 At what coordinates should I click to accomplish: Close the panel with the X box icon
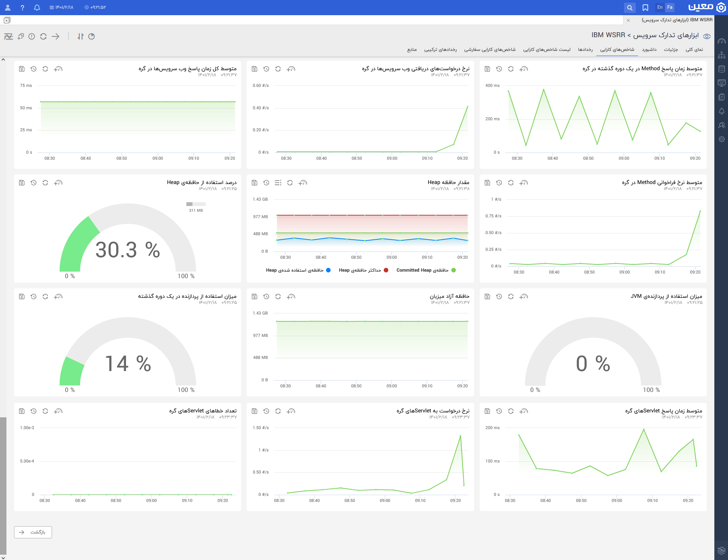[7, 20]
